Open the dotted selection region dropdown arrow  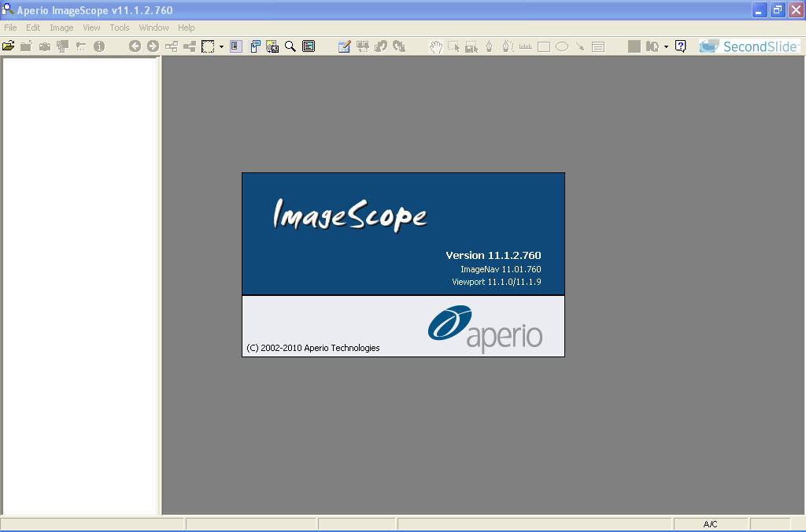pos(221,46)
